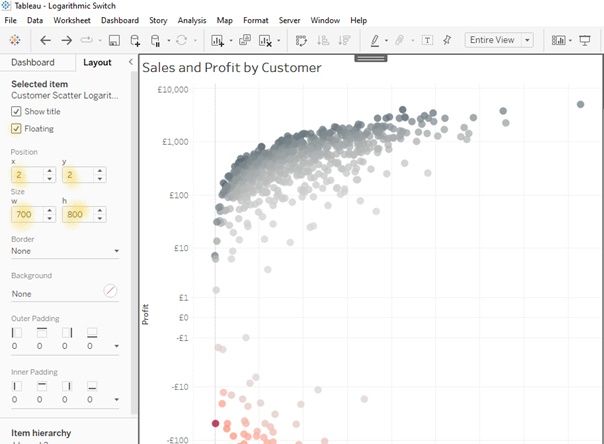
Task: Click the Show Me chart icon
Action: coord(558,40)
